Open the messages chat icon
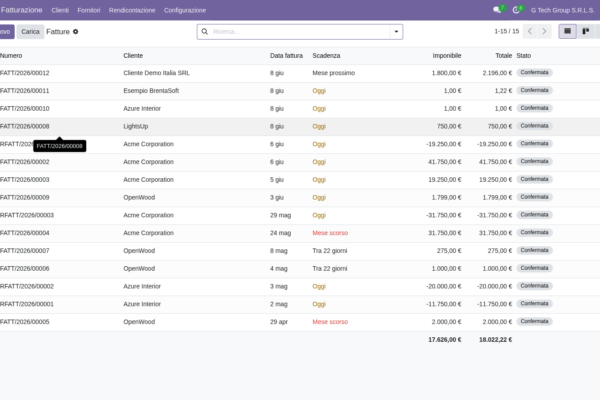 pyautogui.click(x=497, y=10)
